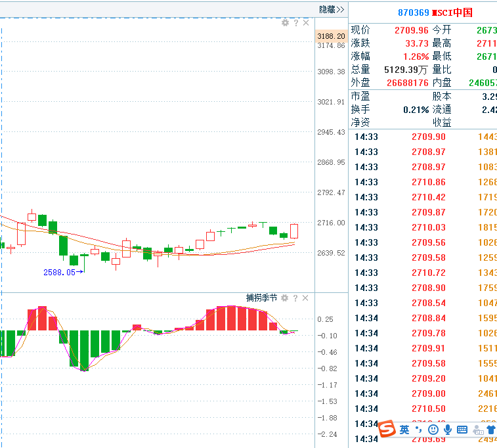Close the main candlestick chart overlay

coord(305,23)
